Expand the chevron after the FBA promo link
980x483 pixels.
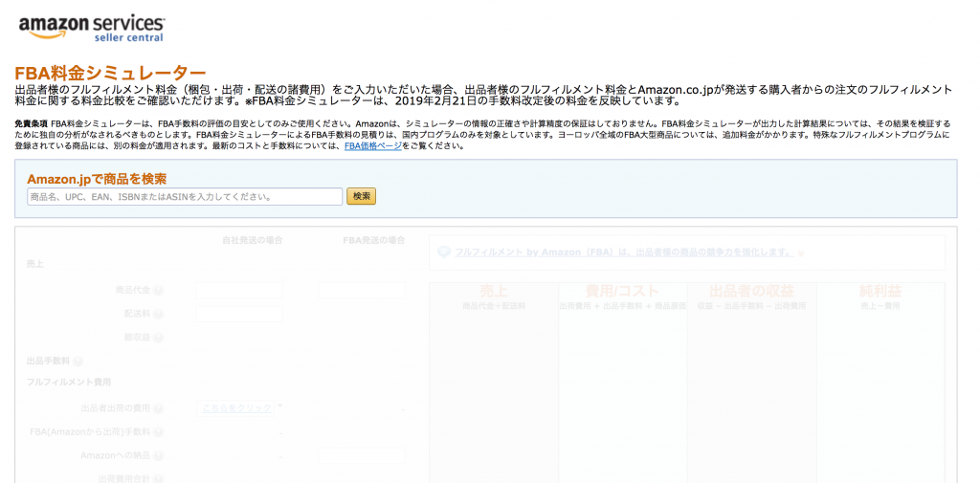coord(801,253)
